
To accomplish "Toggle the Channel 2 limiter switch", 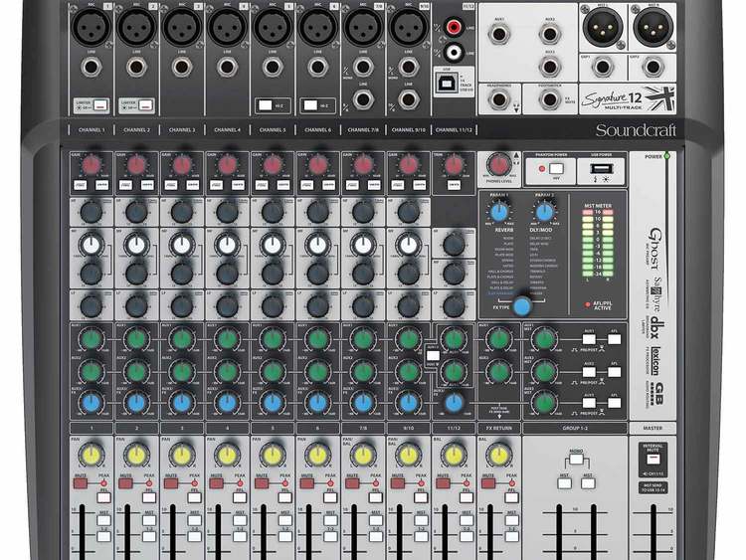I will click(x=146, y=105).
